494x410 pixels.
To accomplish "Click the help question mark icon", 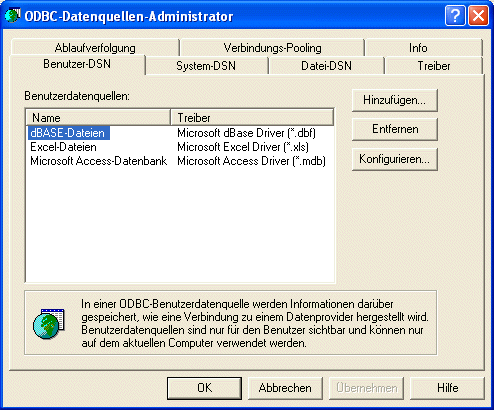I will click(x=455, y=15).
